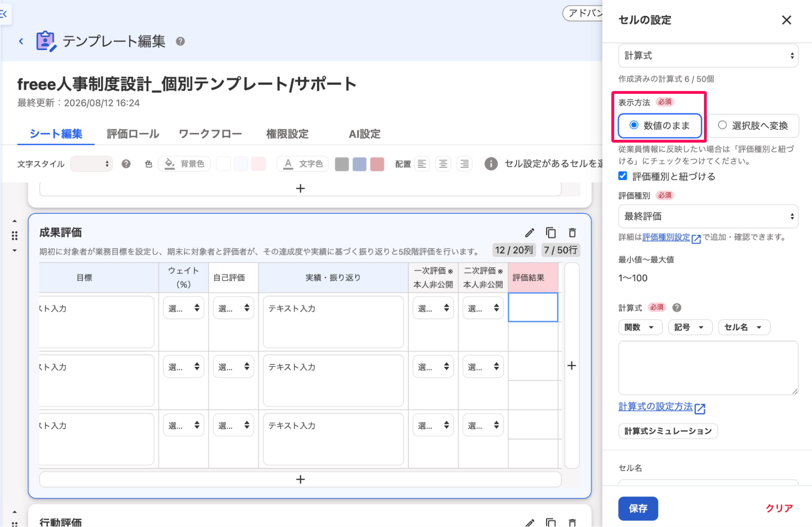Collapse the sidebar at top left
The image size is (812, 527).
click(4, 14)
